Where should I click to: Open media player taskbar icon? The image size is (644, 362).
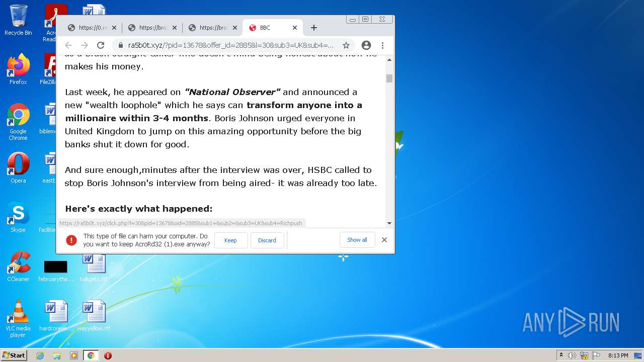pos(74,355)
